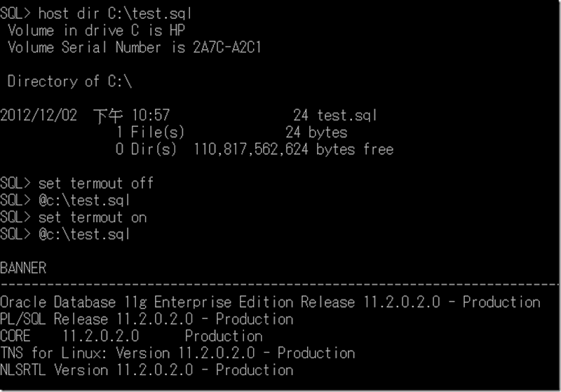
Task: Click the dashed separator line under BANNER
Action: pyautogui.click(x=280, y=285)
